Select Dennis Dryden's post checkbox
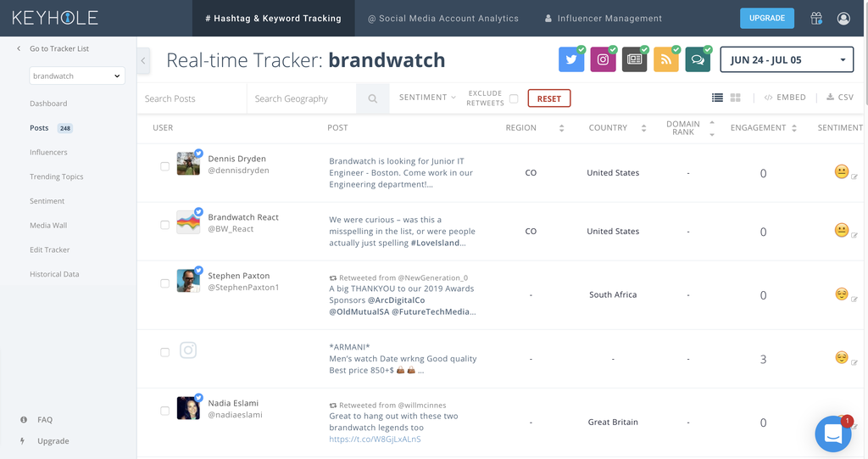The height and width of the screenshot is (459, 868). [164, 166]
